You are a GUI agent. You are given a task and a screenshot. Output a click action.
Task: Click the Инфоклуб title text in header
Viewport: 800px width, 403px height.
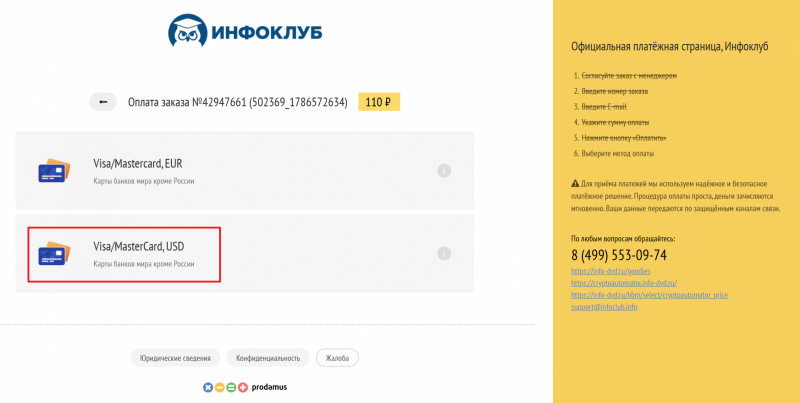point(266,32)
